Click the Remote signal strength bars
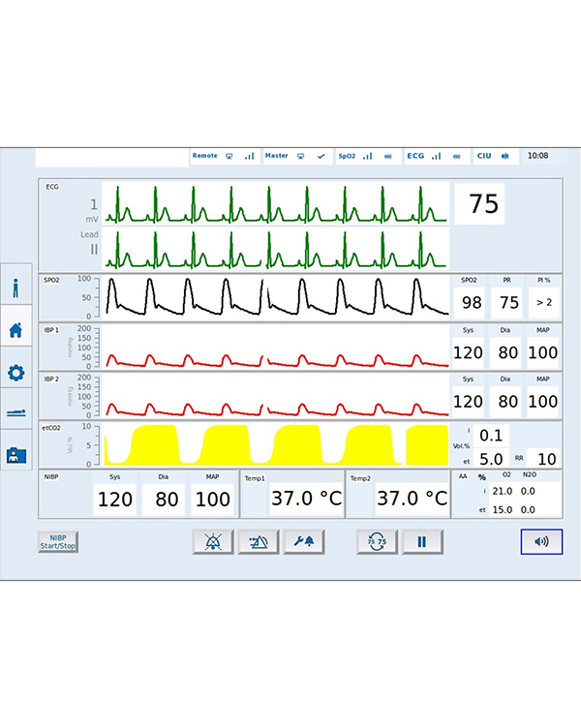Image resolution: width=581 pixels, height=728 pixels. [250, 157]
